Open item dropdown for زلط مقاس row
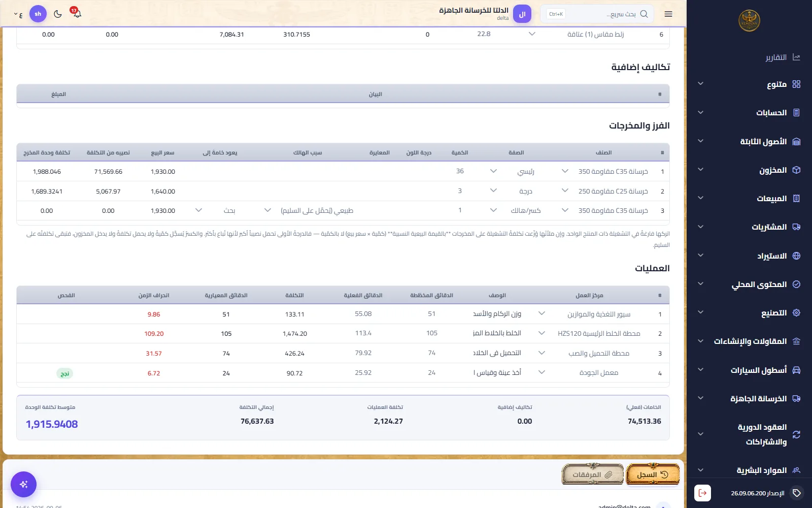This screenshot has width=812, height=508. pos(532,34)
